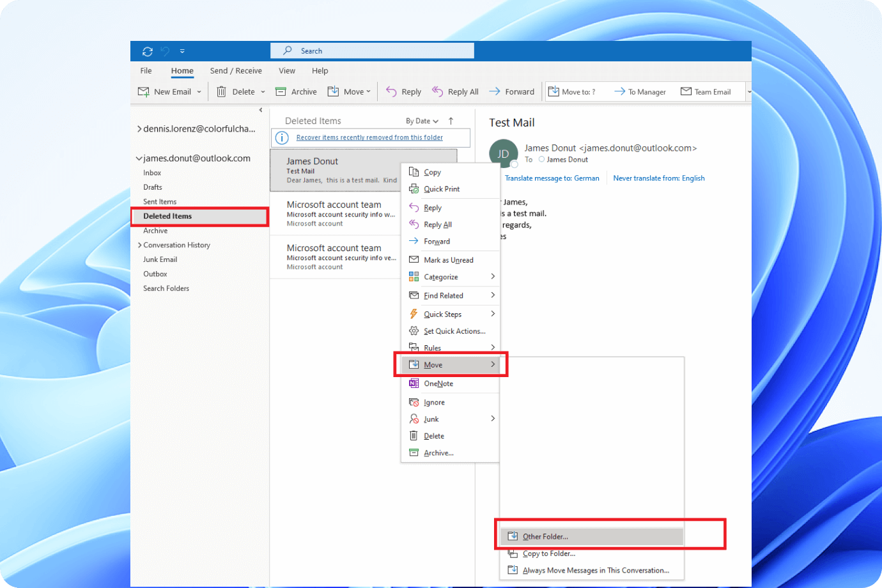Open the Categorize submenu
Viewport: 882px width, 588px height.
(450, 277)
